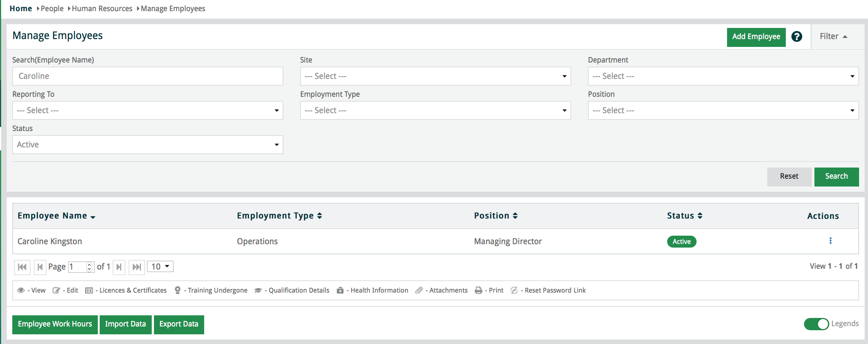Sort the table by Status column
Image resolution: width=868 pixels, height=344 pixels.
pos(684,216)
